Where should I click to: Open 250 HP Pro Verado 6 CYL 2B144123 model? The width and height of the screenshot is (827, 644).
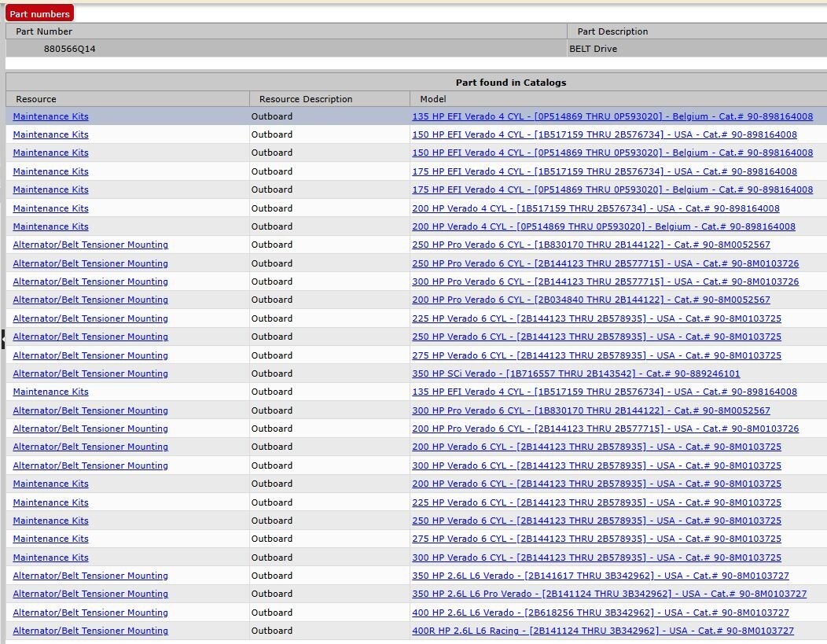click(605, 263)
